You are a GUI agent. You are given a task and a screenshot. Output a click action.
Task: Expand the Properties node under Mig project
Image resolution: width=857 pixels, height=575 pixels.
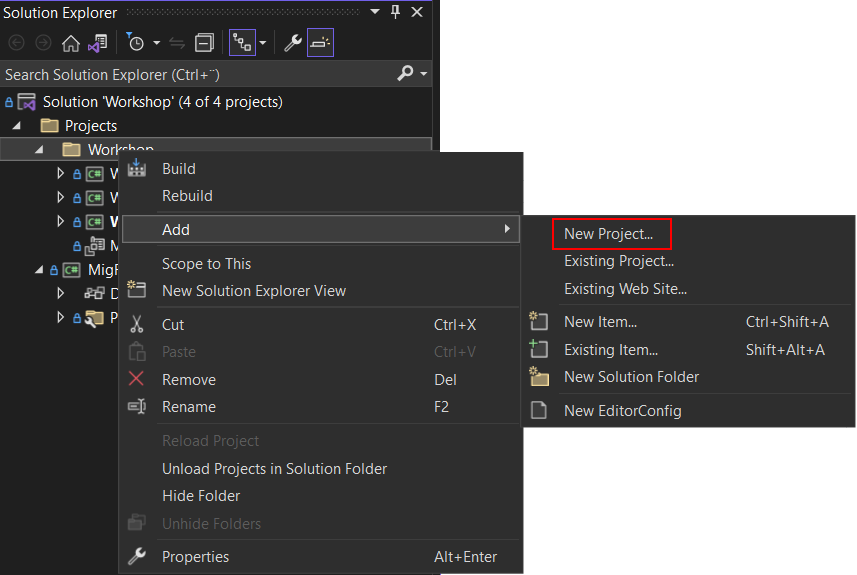[60, 318]
